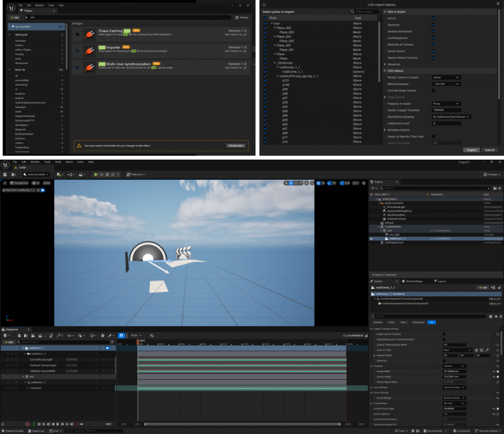Toggle sequencer key snapping magnet icon
504x434 pixels.
(121, 335)
